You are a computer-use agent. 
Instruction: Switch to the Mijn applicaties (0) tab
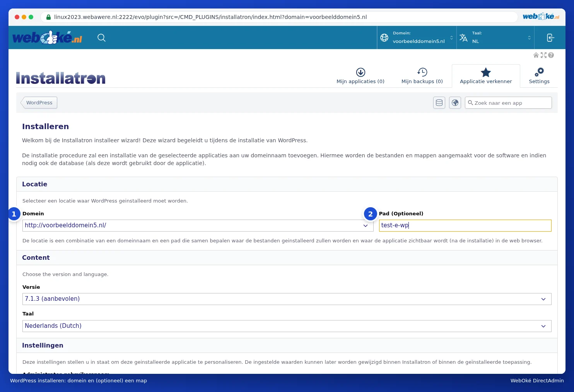(x=360, y=76)
